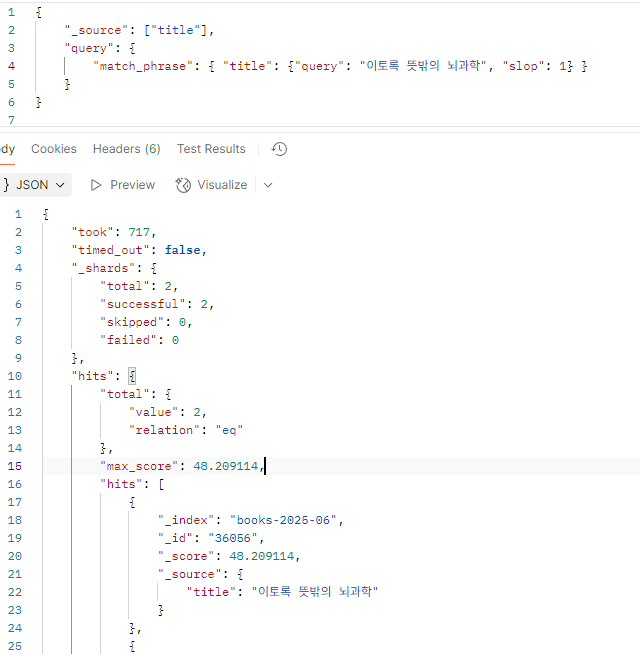This screenshot has width=640, height=654.
Task: Expand the Visualize options chevron
Action: [x=268, y=185]
